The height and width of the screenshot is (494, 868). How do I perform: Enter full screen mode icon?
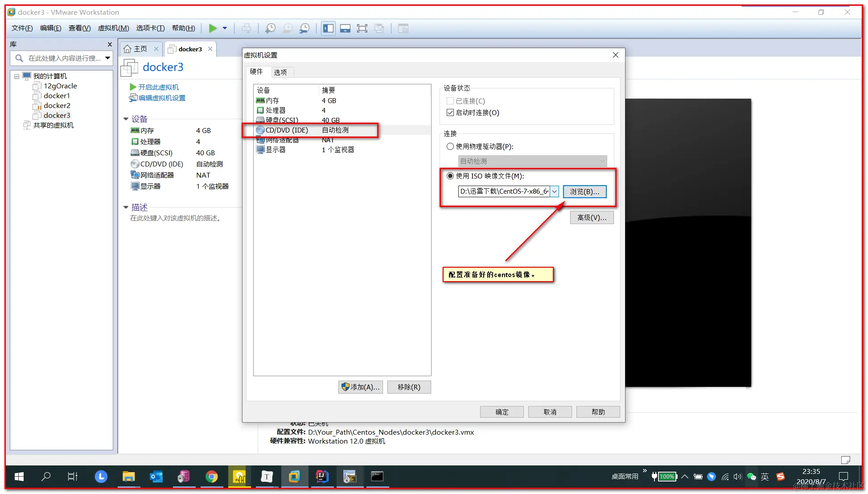click(x=362, y=28)
